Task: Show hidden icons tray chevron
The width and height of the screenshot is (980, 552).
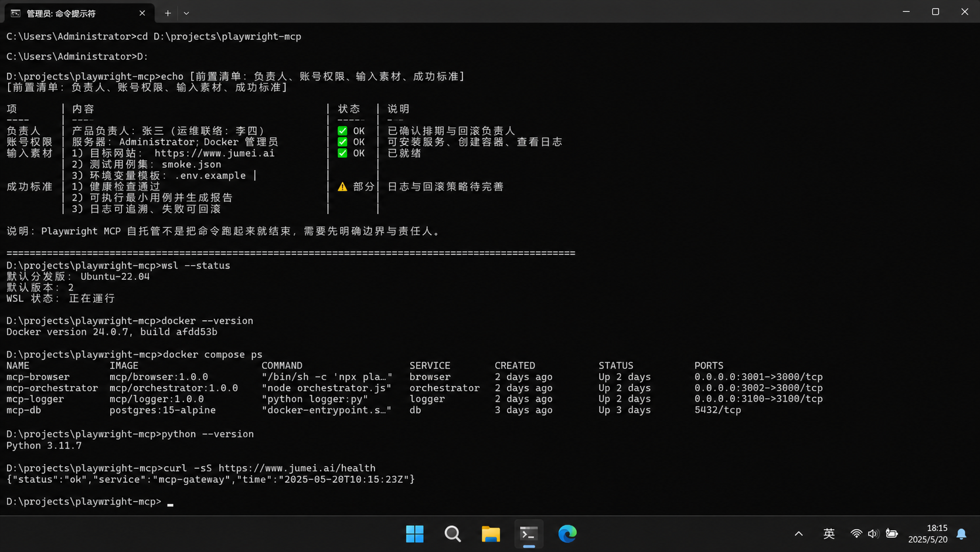Action: [x=798, y=534]
